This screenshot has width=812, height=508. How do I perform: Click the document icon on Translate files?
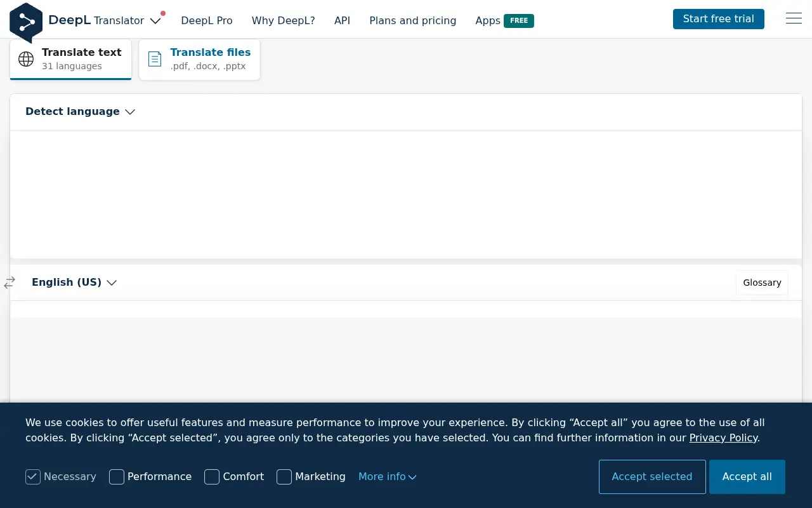pos(155,59)
